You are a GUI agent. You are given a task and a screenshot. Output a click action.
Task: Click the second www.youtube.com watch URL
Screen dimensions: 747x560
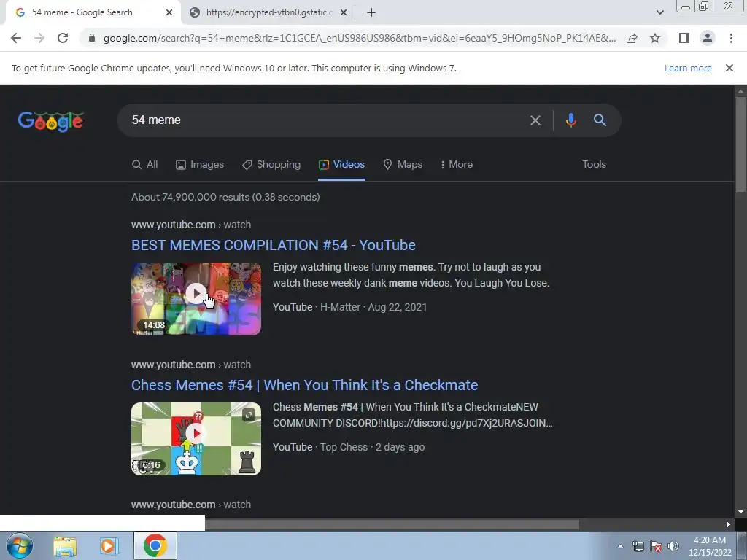pos(191,365)
